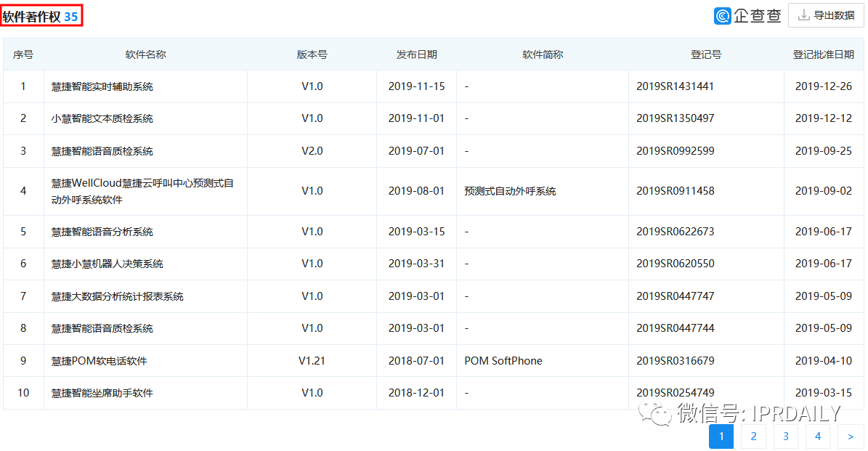Viewport: 868px width, 451px height.
Task: Open 慧捷智能实时辅助系统 software entry
Action: pos(102,86)
